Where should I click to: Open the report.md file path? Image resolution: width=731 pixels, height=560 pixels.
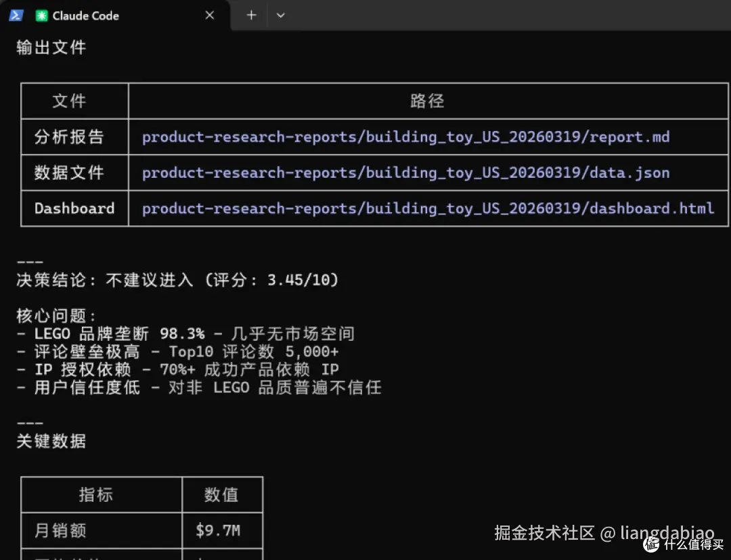click(405, 137)
